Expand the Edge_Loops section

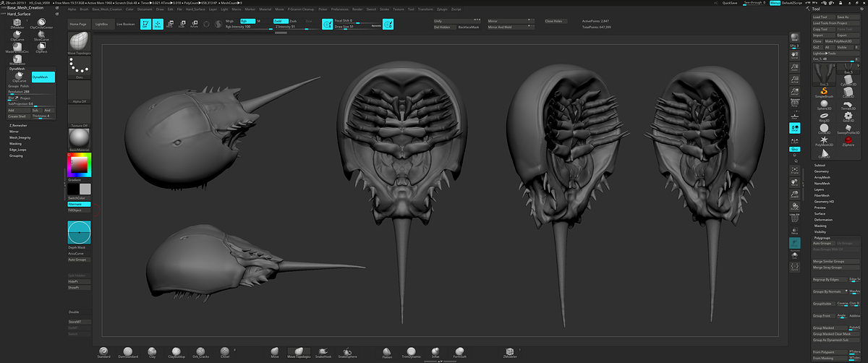pos(17,150)
